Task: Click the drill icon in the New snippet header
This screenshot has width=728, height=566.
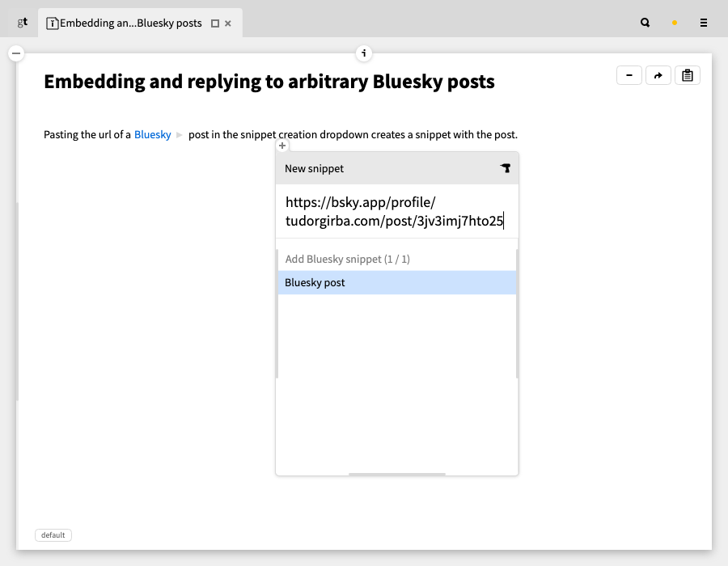Action: coord(505,168)
